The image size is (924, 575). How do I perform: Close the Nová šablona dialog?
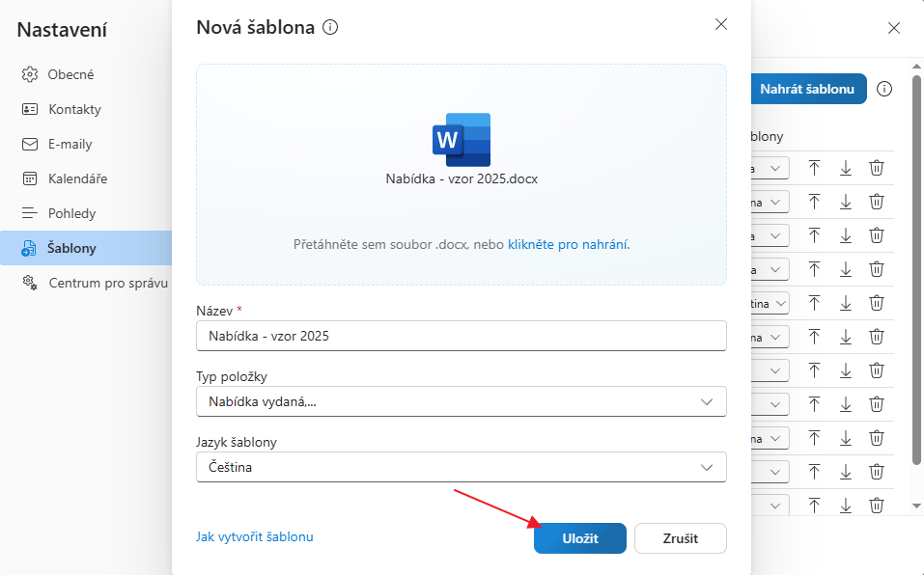(720, 24)
